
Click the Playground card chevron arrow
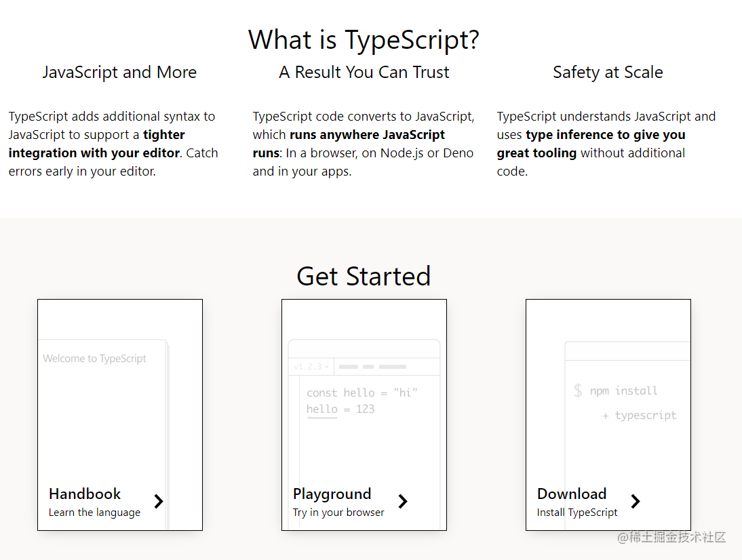pos(403,501)
